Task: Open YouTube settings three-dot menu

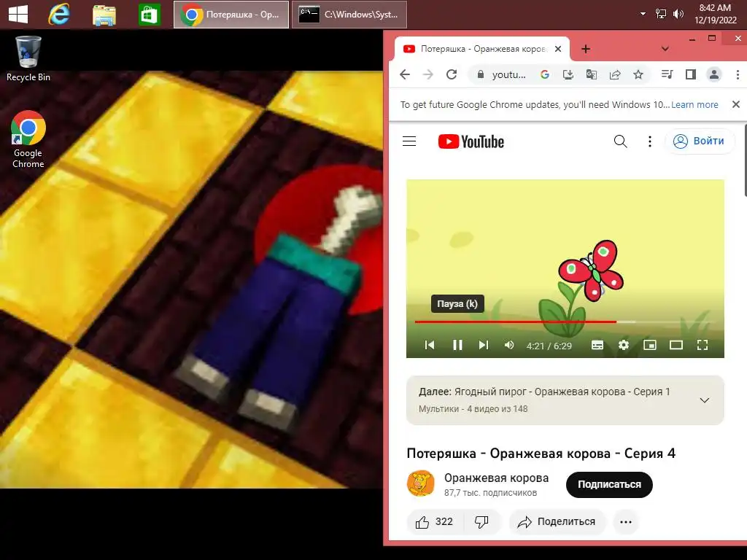Action: pos(650,141)
